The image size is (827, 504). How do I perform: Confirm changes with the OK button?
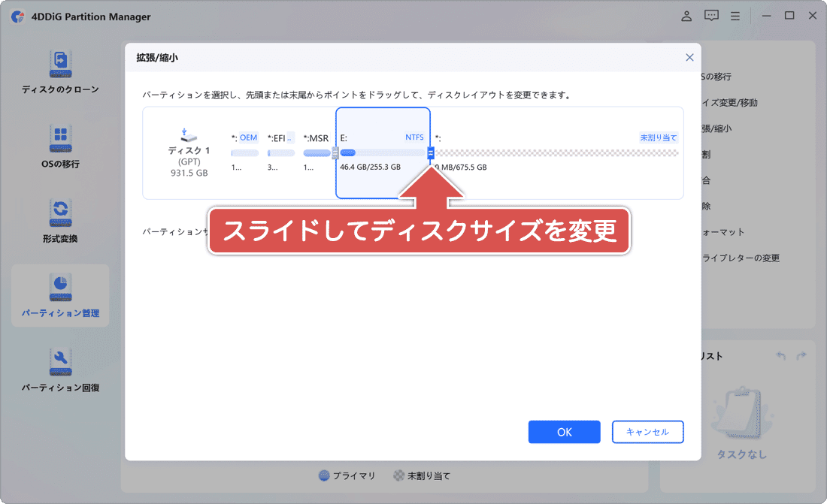click(564, 432)
